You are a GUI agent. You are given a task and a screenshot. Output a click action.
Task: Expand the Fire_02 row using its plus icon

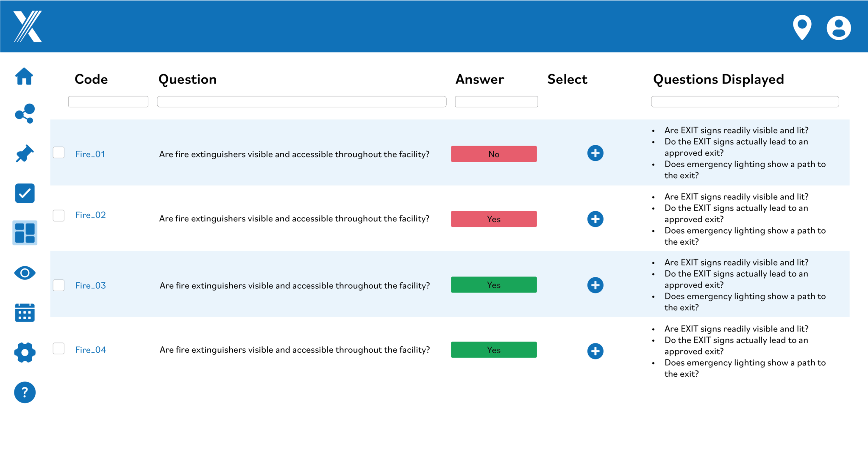[595, 219]
